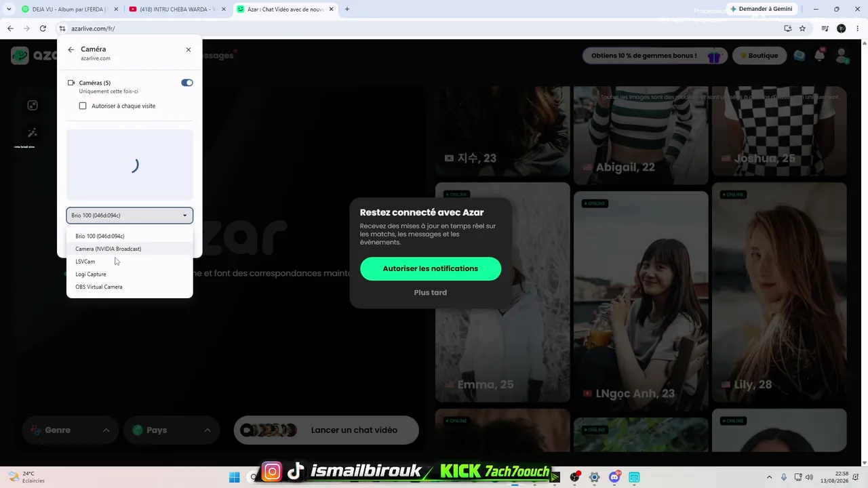The height and width of the screenshot is (488, 868).
Task: Select the Azar Chat Vidéo browser tab
Action: pos(285,9)
